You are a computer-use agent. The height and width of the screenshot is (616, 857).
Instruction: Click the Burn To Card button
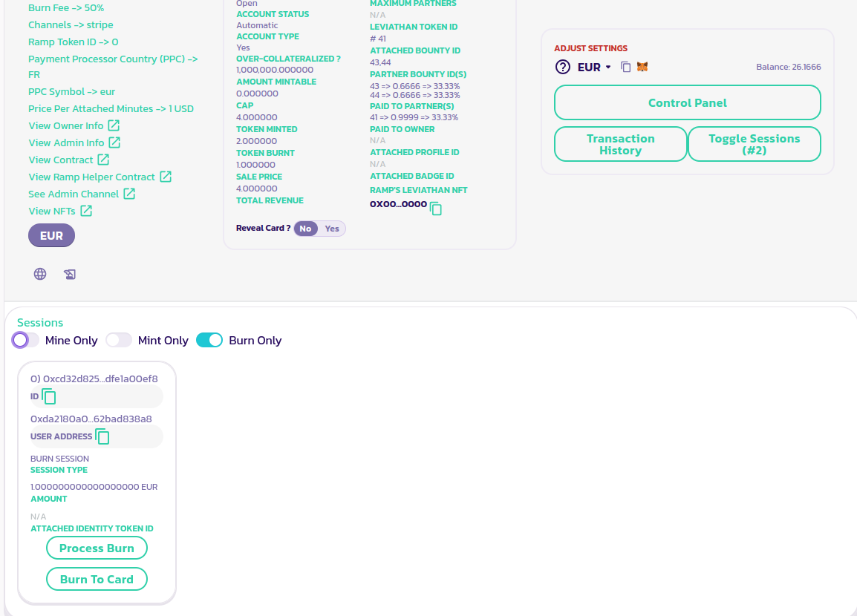click(x=97, y=579)
